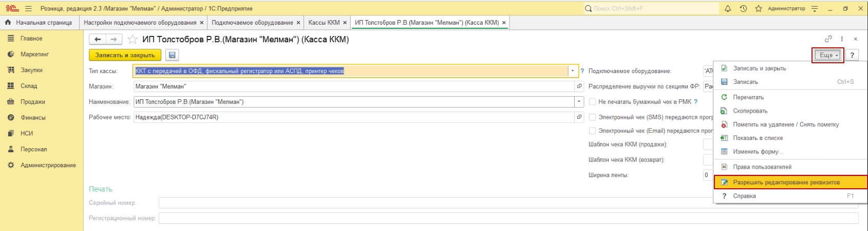Viewport: 868px width, 231px height.
Task: Choose Записать и закрыть in Еще menu
Action: [790, 68]
